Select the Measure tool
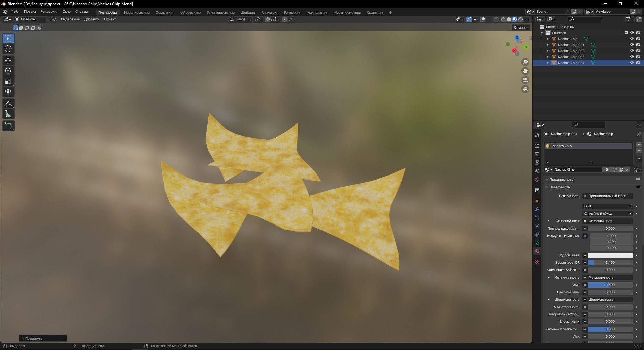This screenshot has height=350, width=644. pyautogui.click(x=8, y=114)
